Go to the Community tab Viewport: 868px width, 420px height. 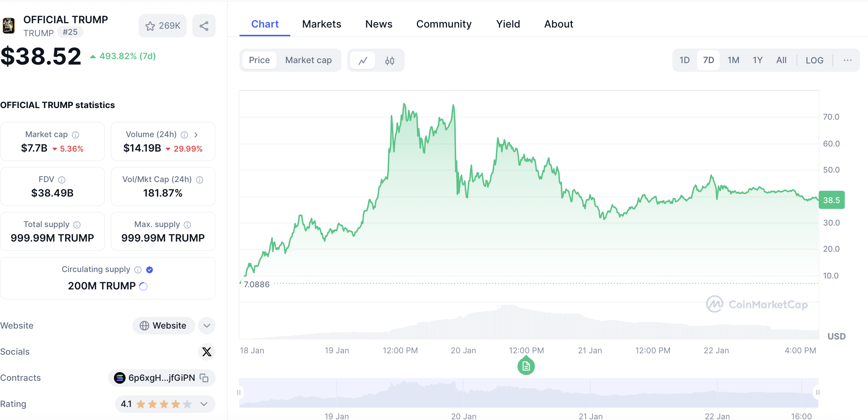pos(444,24)
